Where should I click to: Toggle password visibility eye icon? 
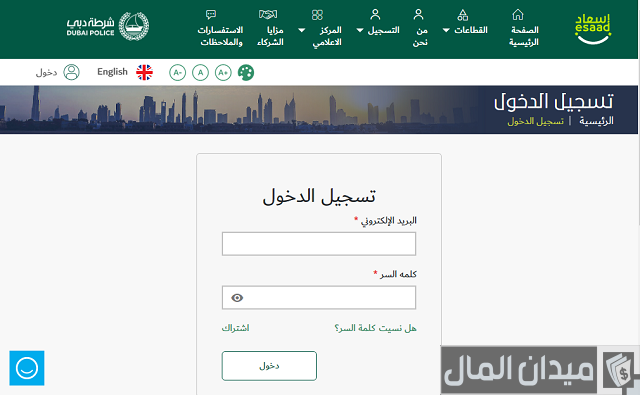[x=237, y=298]
